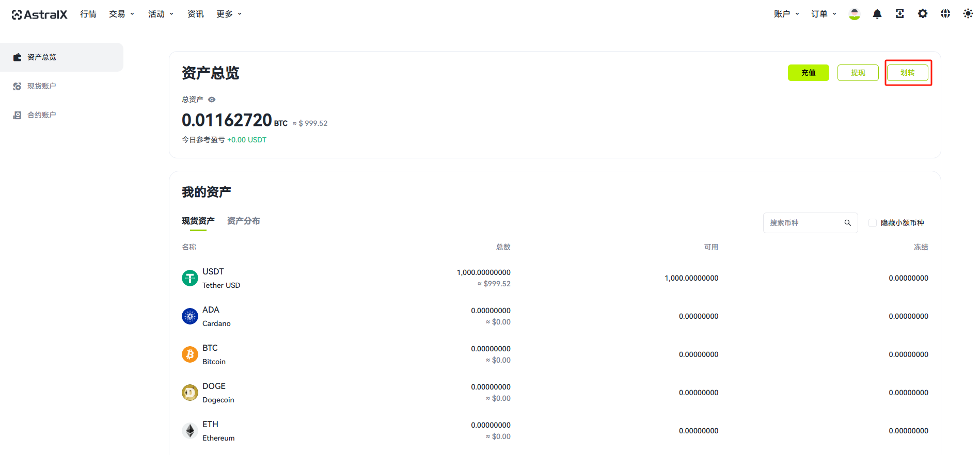The width and height of the screenshot is (980, 455).
Task: Focus the 搜索币种 search field
Action: tap(811, 223)
